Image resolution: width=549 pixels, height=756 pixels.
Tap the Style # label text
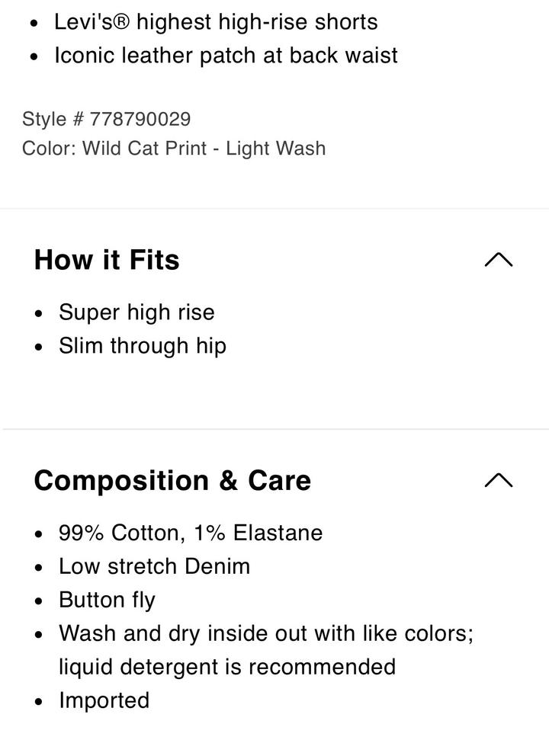pyautogui.click(x=53, y=119)
